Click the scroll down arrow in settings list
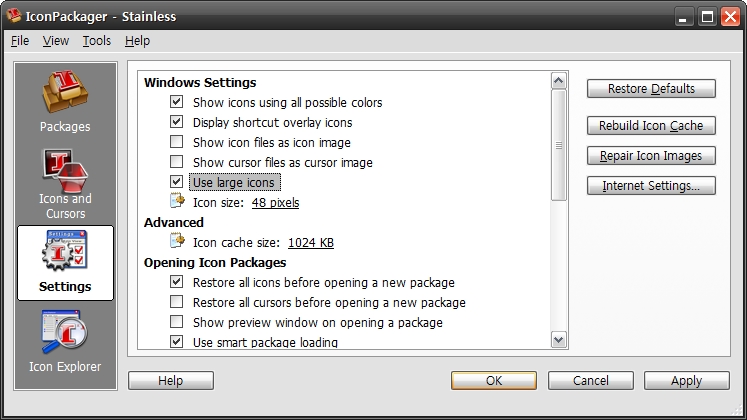 [558, 340]
